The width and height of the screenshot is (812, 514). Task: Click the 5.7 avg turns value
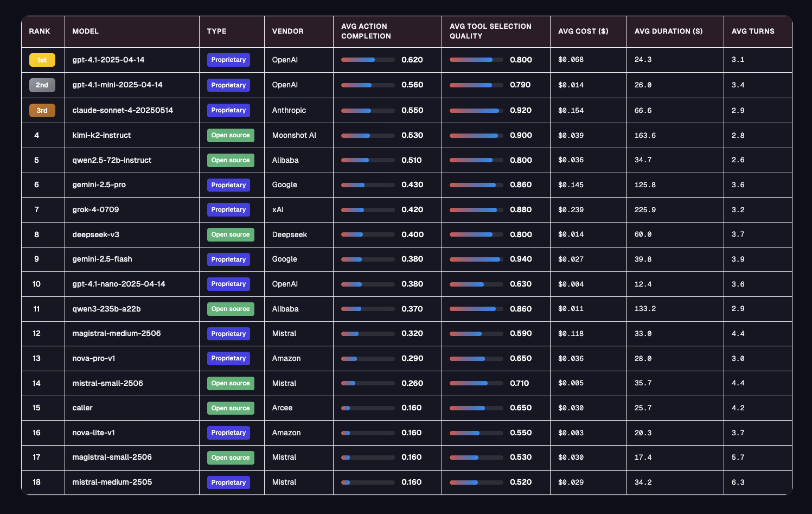point(738,458)
